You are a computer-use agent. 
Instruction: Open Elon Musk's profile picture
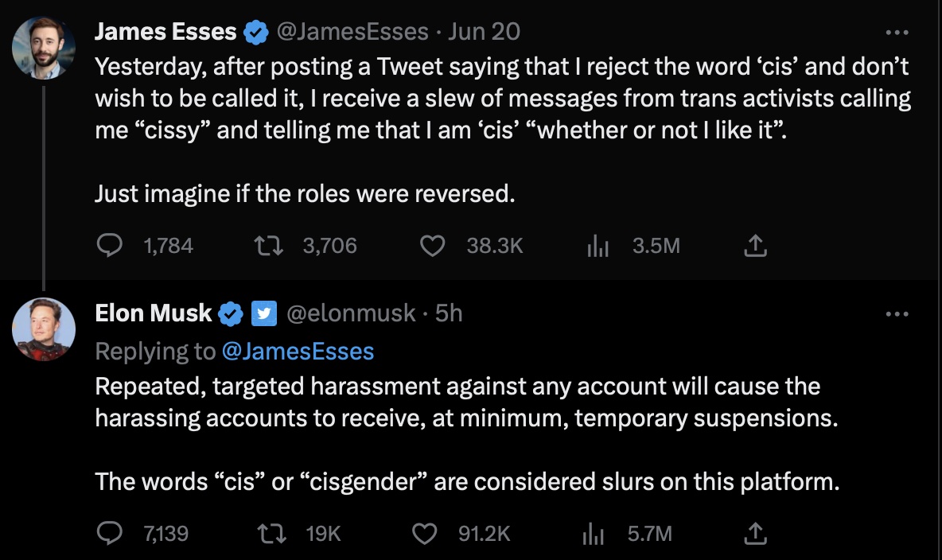point(44,330)
